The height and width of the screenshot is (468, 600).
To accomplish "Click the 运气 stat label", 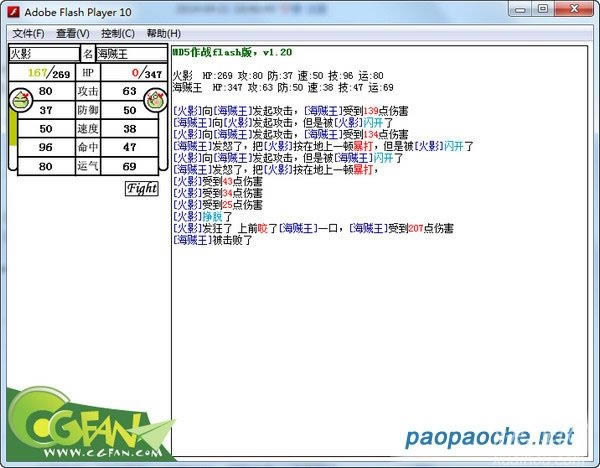I will 86,166.
